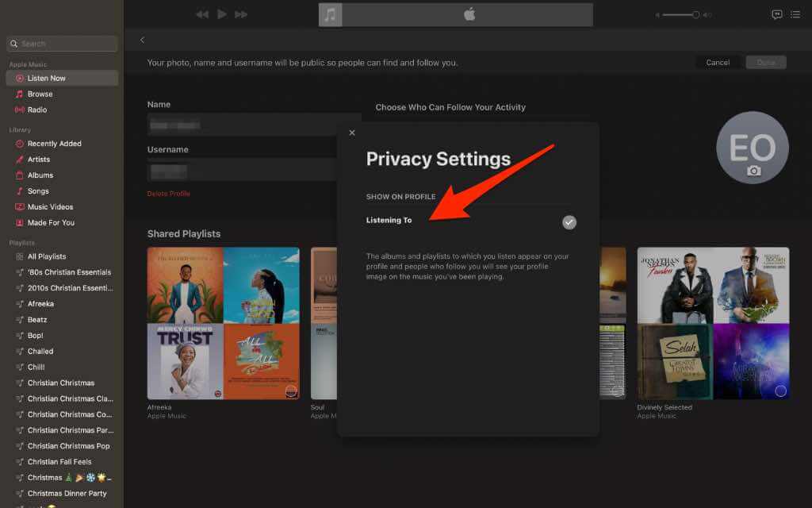Open Browse in the sidebar
812x508 pixels.
40,94
